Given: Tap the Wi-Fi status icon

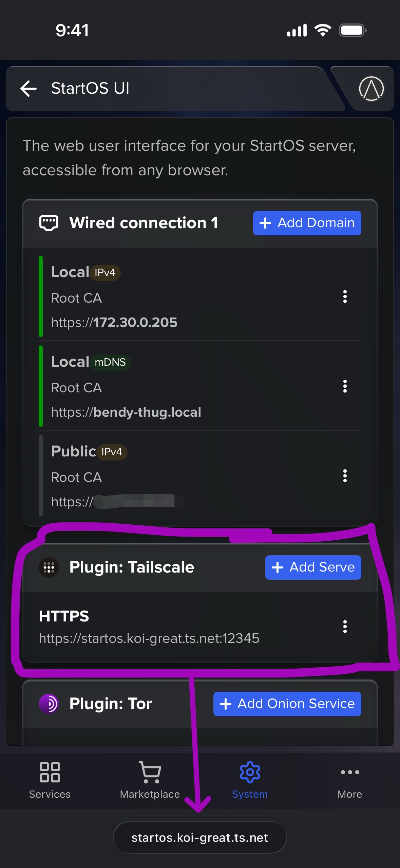Looking at the screenshot, I should (x=323, y=30).
